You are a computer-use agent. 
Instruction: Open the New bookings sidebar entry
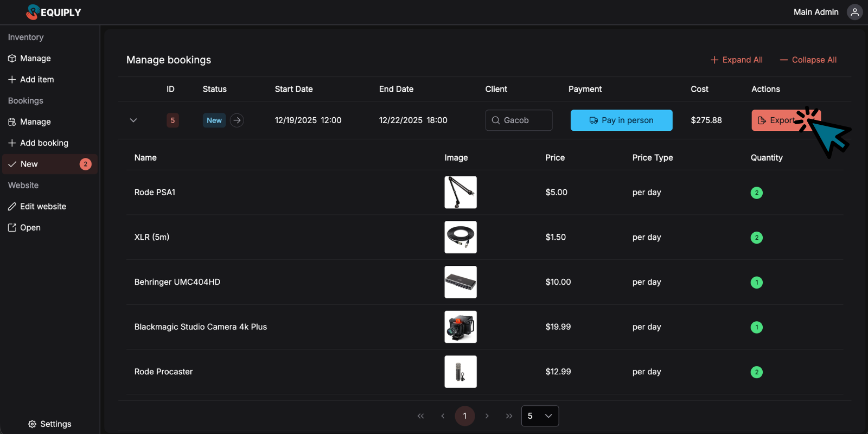pyautogui.click(x=50, y=164)
